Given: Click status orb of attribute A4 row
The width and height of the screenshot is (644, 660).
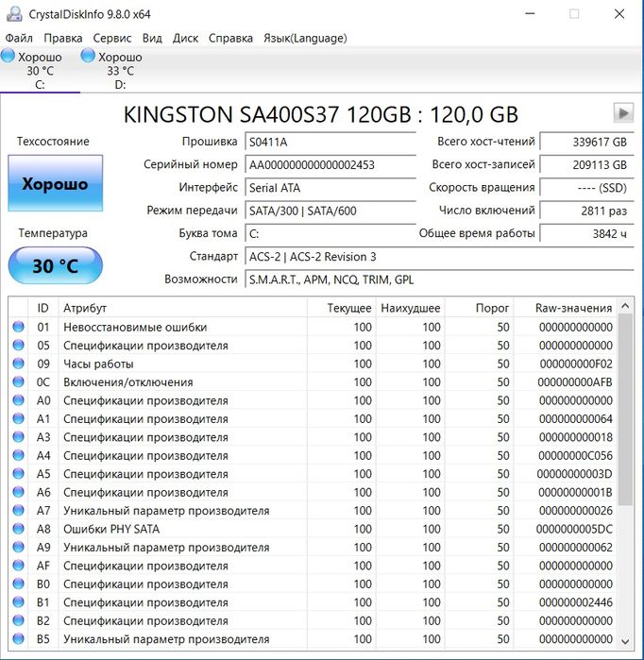Looking at the screenshot, I should [x=19, y=455].
